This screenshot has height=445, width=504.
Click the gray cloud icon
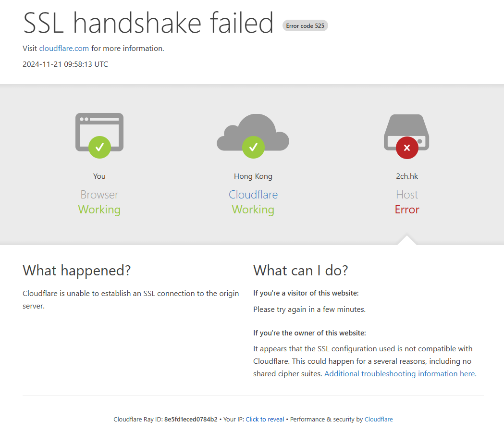coord(253,132)
